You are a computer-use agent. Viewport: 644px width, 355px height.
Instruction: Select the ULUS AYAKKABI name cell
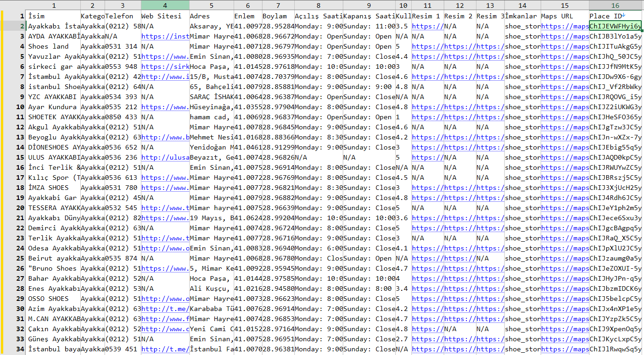pos(54,157)
